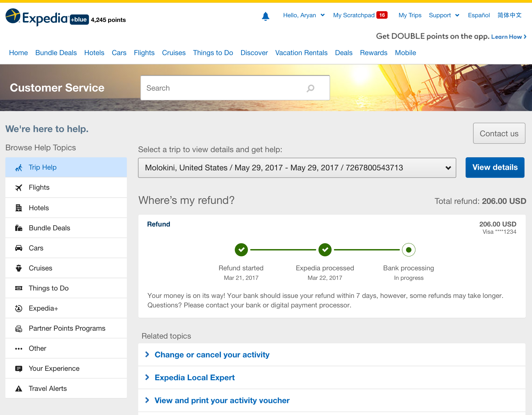Click the search magnifier icon
Screen dimensions: 532x415
pyautogui.click(x=310, y=88)
